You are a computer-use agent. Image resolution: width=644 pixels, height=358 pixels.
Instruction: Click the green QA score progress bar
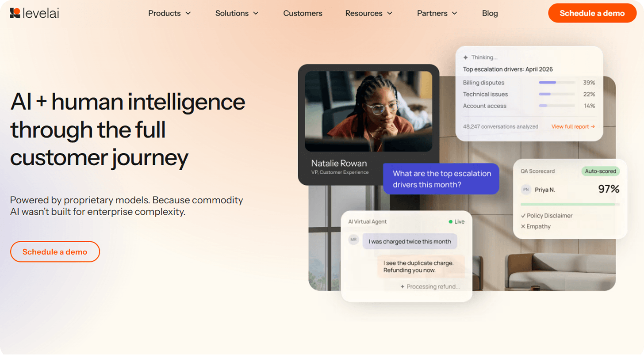click(570, 204)
